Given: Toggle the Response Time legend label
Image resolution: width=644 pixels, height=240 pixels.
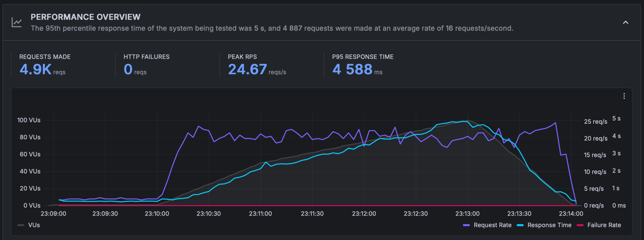Looking at the screenshot, I should point(549,225).
